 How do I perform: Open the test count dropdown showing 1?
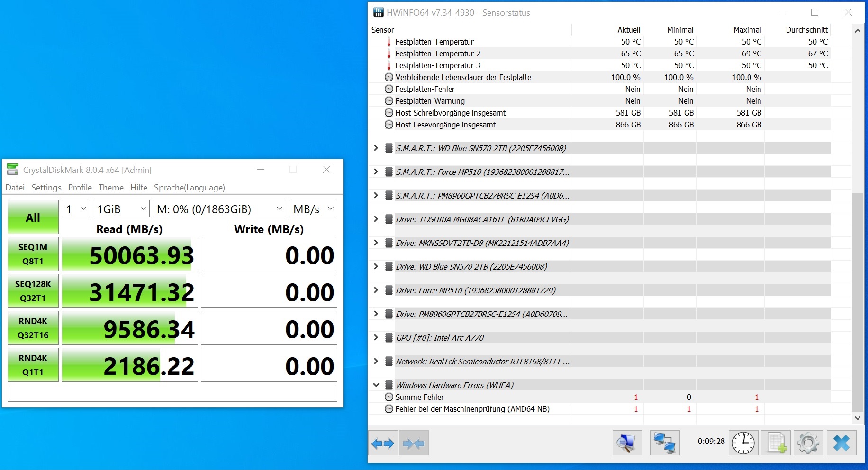tap(76, 209)
